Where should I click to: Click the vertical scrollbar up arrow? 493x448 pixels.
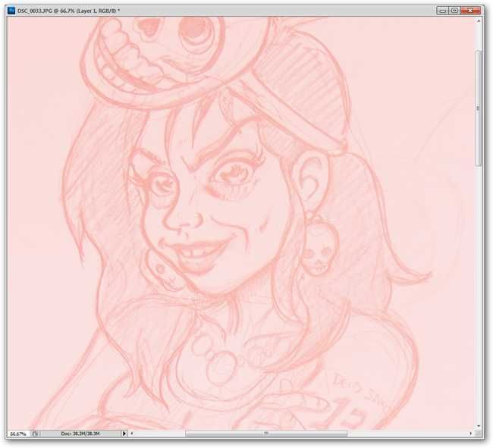(479, 21)
